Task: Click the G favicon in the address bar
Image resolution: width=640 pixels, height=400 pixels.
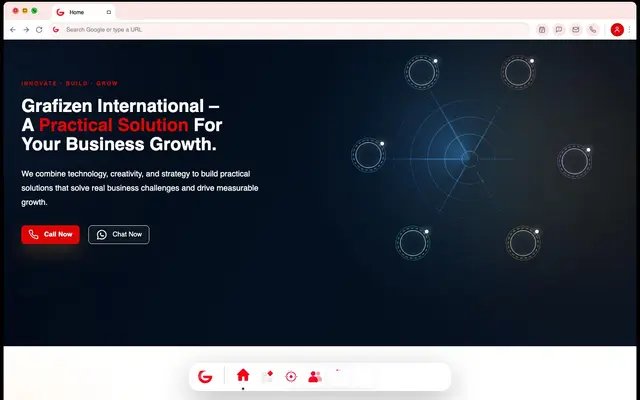Action: click(x=56, y=30)
